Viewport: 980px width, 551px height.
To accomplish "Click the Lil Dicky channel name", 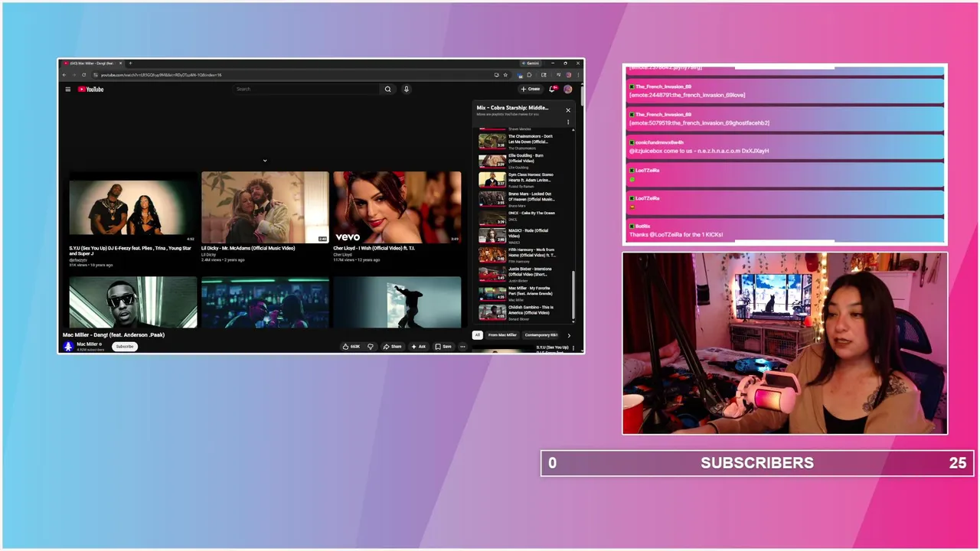I will (208, 254).
